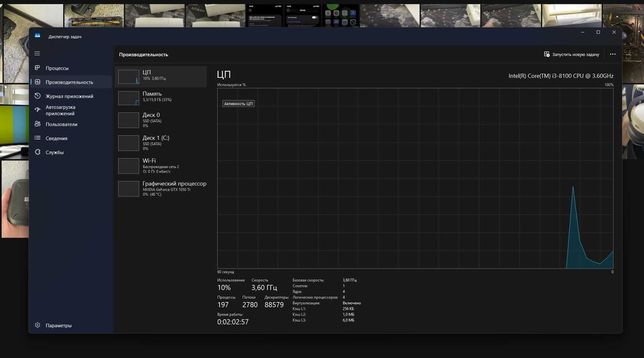The height and width of the screenshot is (358, 644).
Task: Select the Производительность sidebar icon
Action: [x=38, y=82]
